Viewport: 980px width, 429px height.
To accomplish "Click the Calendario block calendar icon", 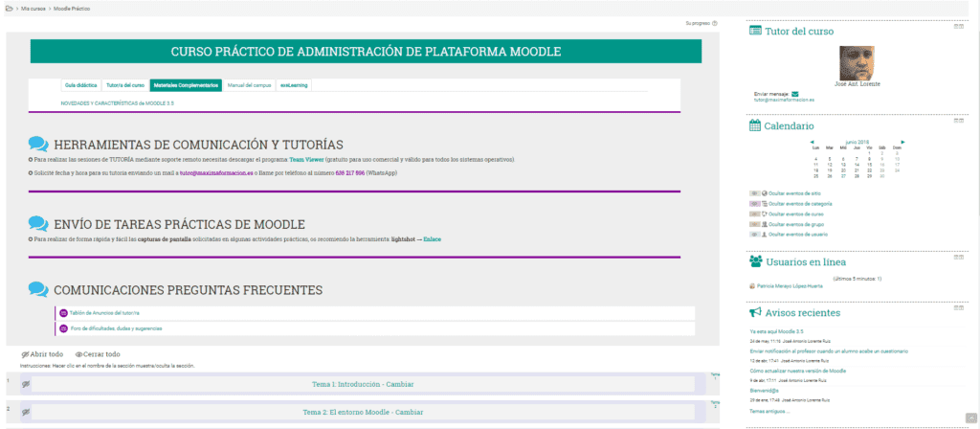I will click(x=754, y=125).
